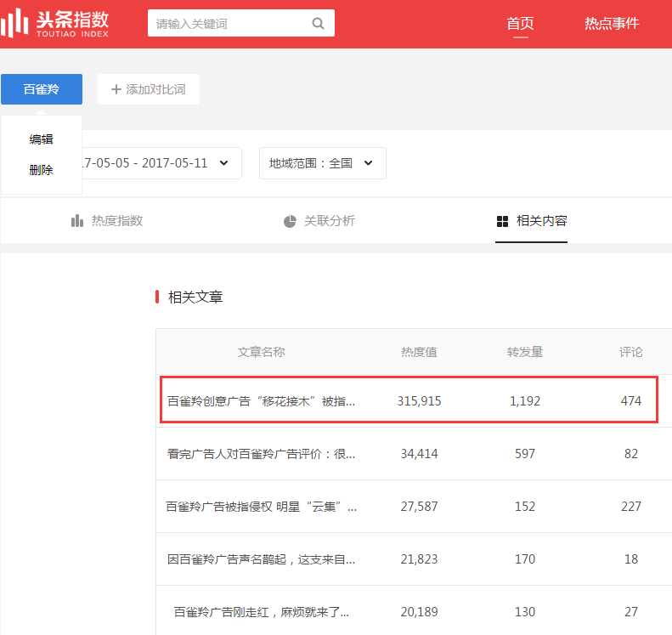Click the 热度值 column header

419,352
